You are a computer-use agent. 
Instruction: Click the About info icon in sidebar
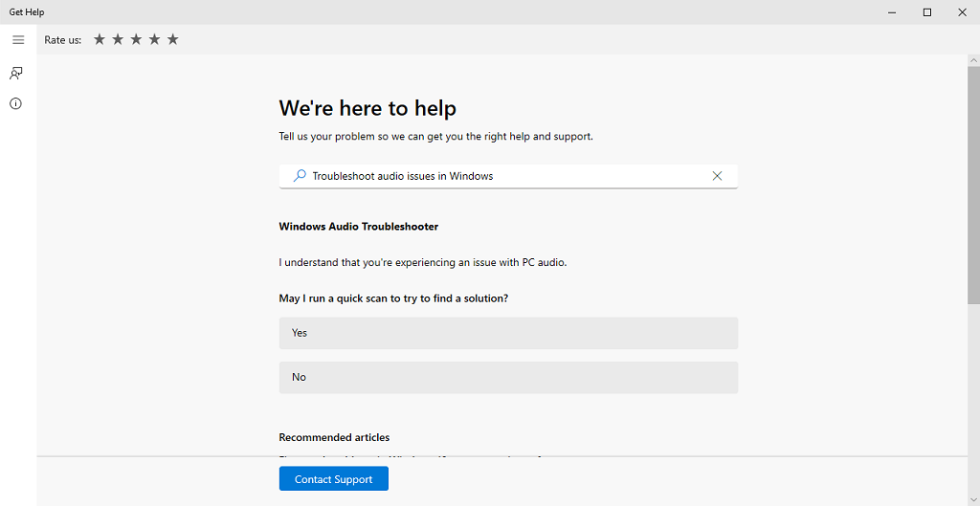coord(16,103)
